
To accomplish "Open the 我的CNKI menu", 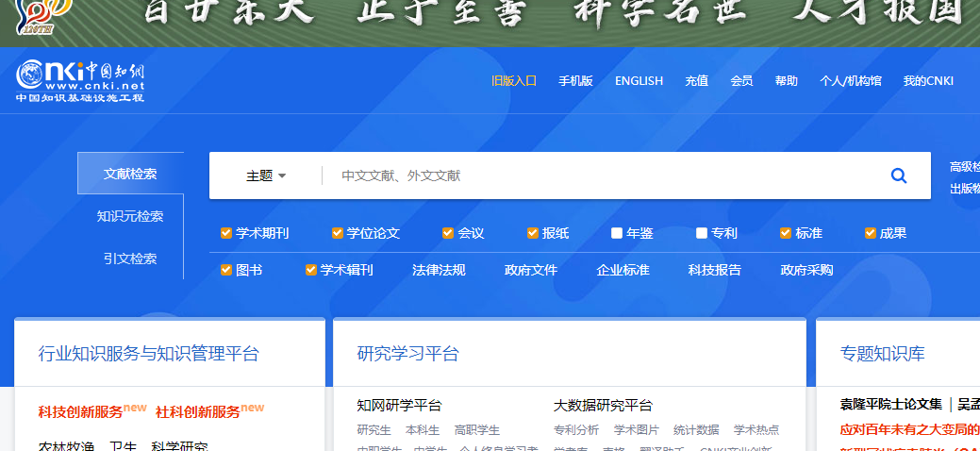I will (928, 81).
